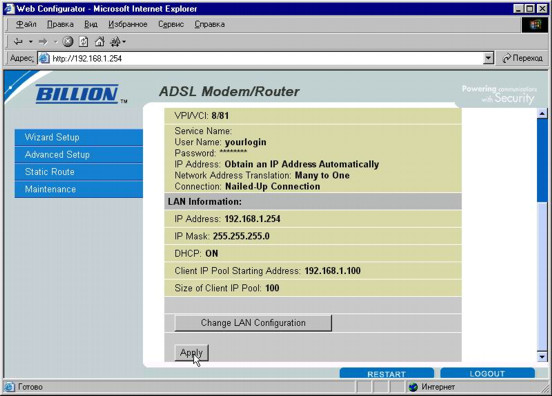Open the Файл menu

pyautogui.click(x=26, y=24)
